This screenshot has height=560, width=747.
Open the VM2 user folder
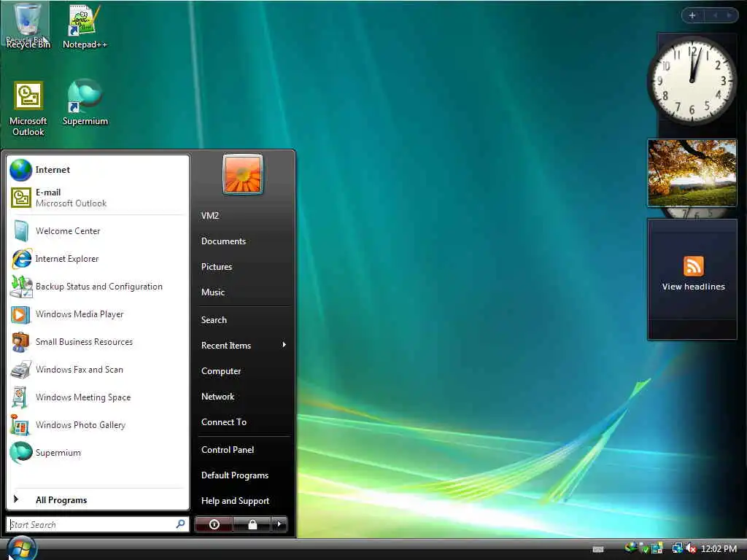pyautogui.click(x=210, y=216)
